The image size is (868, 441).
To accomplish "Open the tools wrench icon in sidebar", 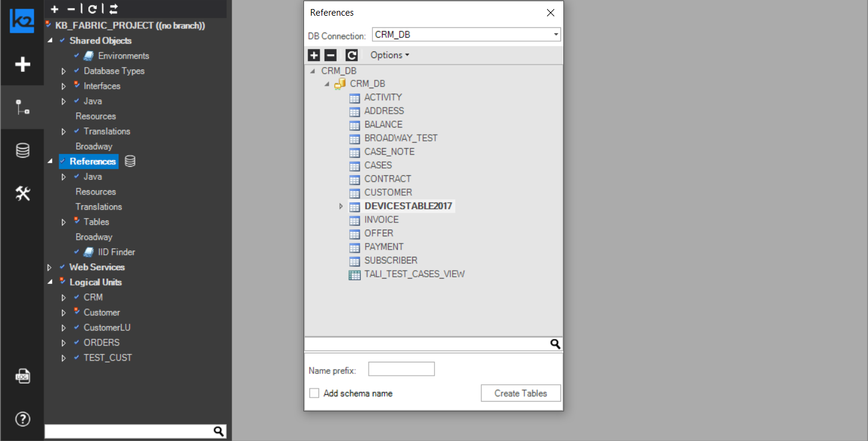I will click(22, 194).
